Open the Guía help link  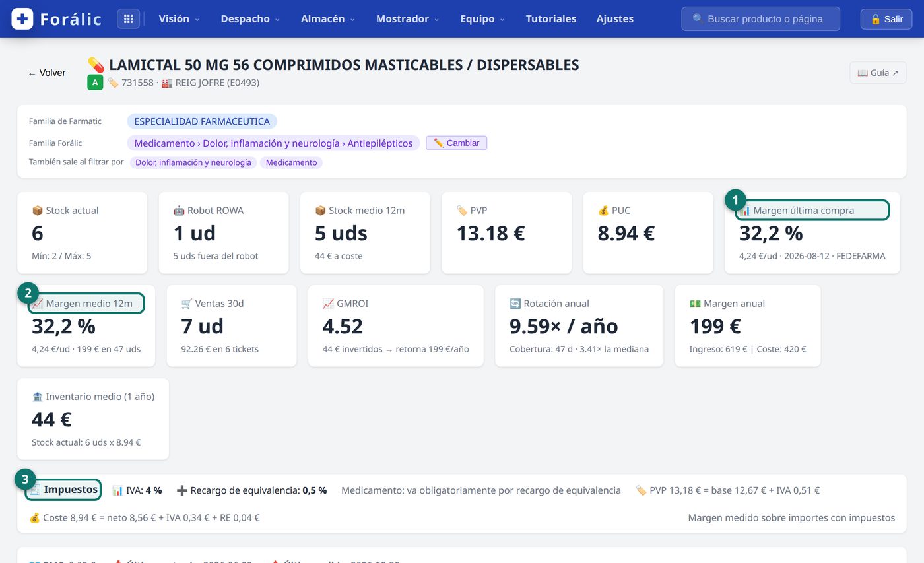(878, 73)
